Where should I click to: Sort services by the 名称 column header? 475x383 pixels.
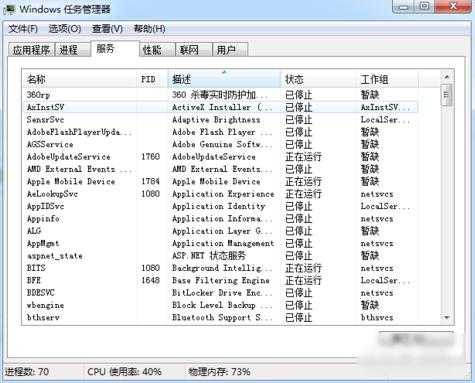click(x=79, y=79)
